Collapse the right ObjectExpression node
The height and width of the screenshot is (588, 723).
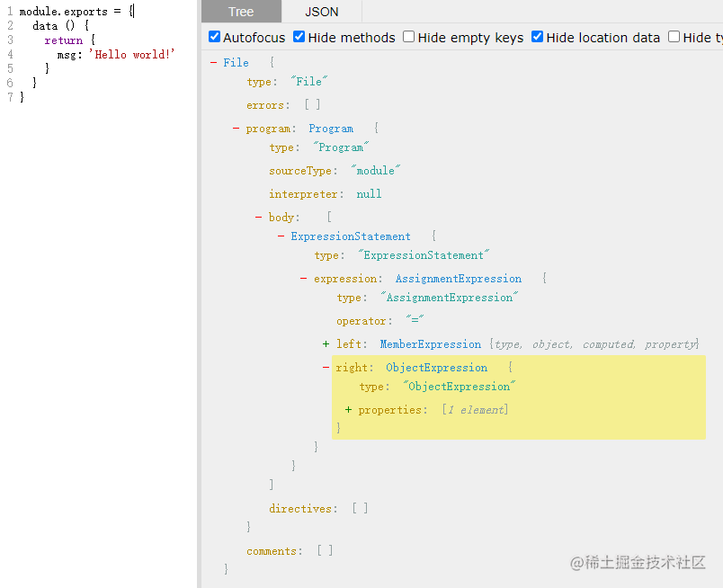pos(326,368)
